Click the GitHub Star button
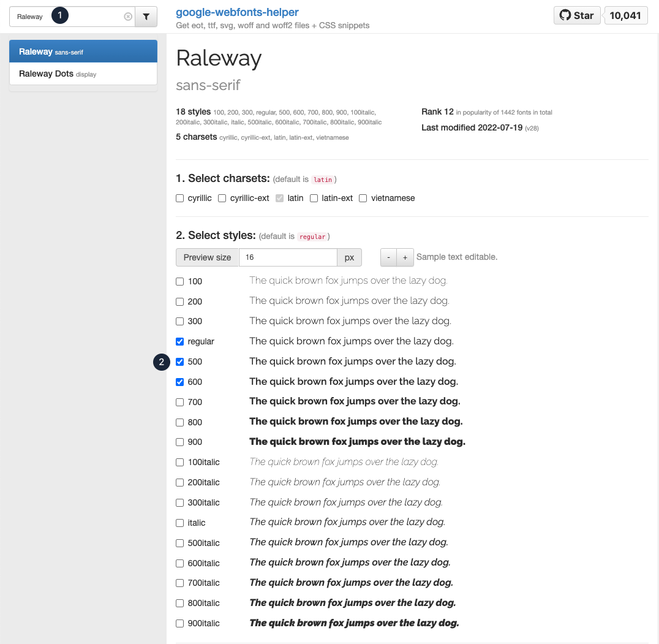 (577, 15)
